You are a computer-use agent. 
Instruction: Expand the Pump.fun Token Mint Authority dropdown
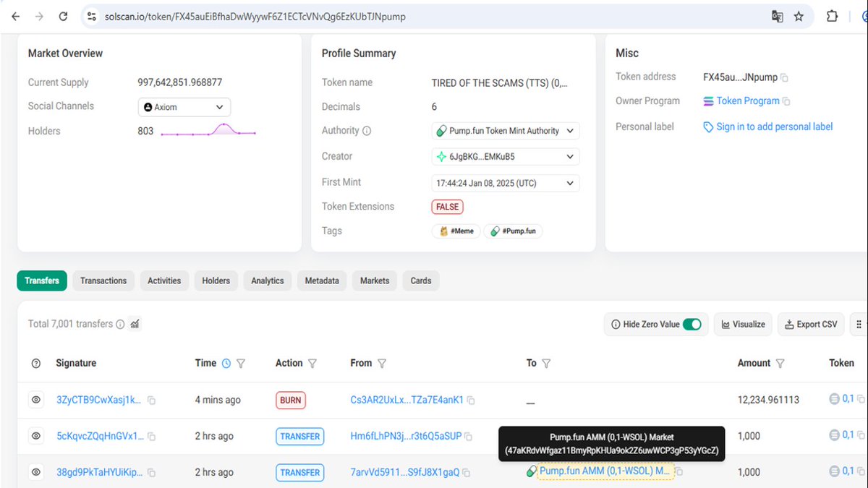click(506, 131)
